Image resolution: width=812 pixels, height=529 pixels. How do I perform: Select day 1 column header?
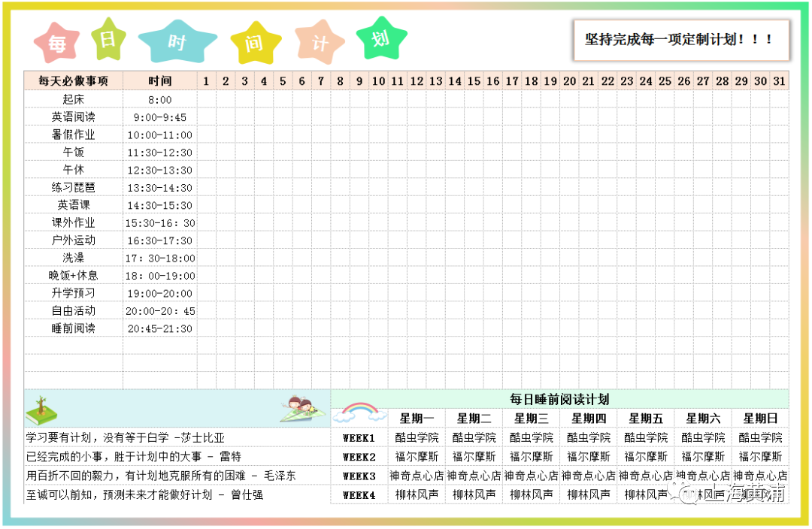tap(207, 80)
